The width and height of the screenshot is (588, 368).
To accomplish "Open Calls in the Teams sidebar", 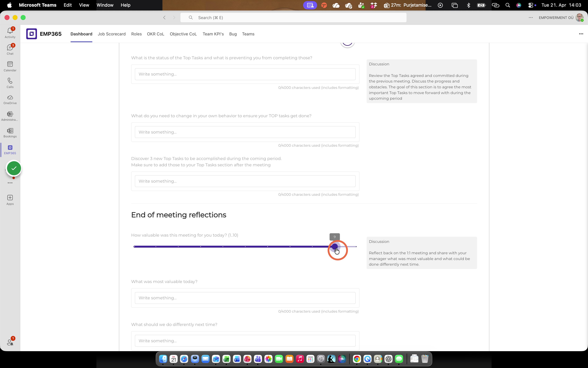I will click(10, 83).
